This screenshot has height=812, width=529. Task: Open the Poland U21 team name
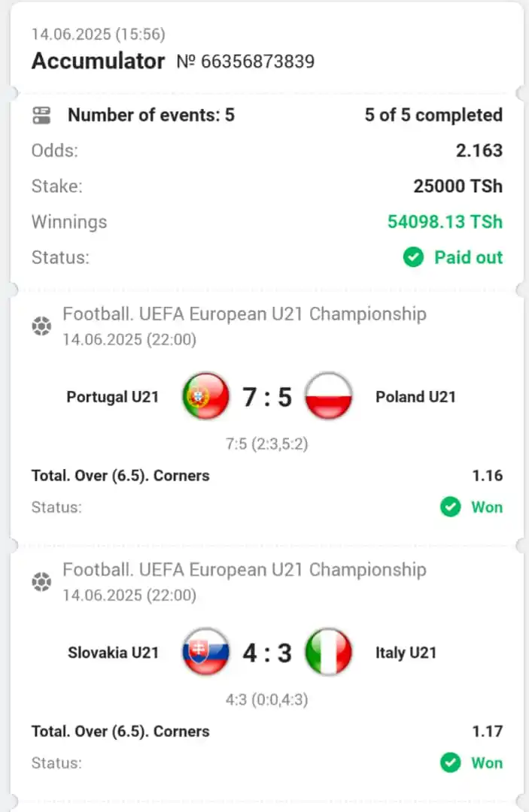(x=415, y=397)
